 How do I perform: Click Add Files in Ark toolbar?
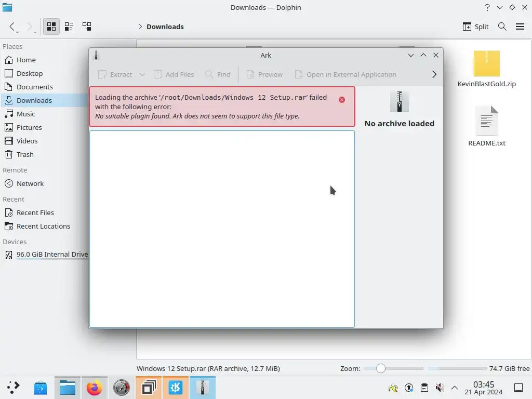(174, 74)
